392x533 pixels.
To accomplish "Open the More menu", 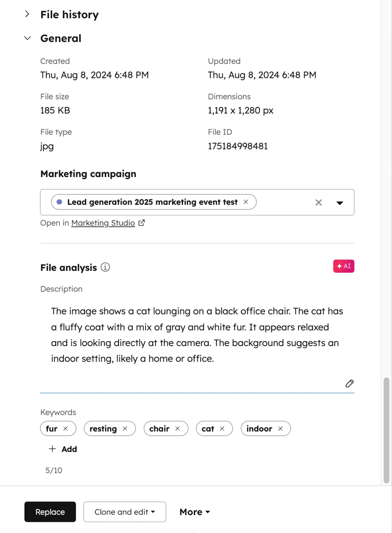I will click(194, 512).
